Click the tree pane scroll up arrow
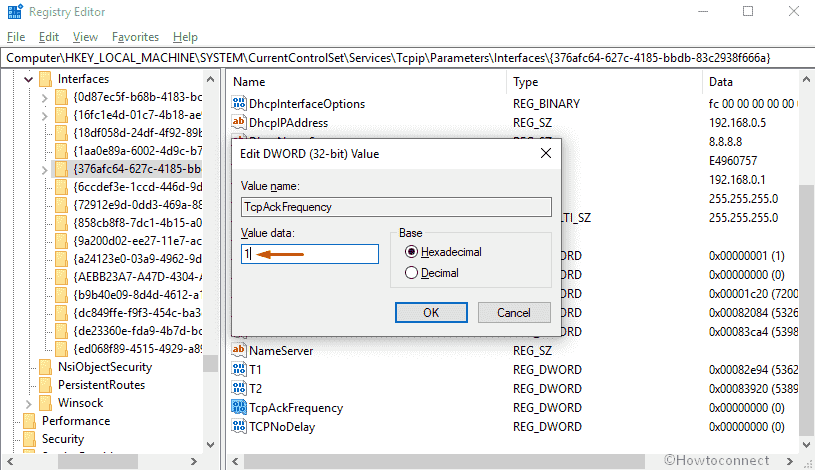 [211, 80]
